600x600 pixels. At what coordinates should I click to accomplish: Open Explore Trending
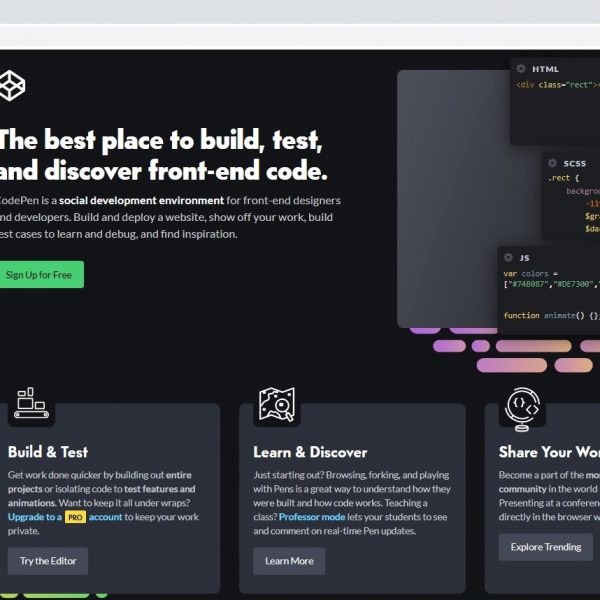click(x=545, y=547)
